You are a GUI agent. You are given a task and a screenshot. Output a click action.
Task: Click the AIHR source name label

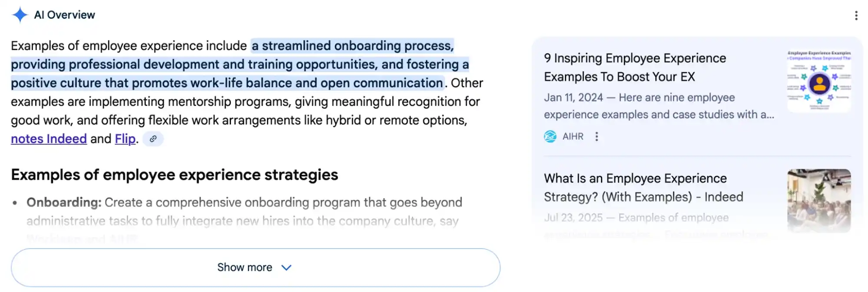pyautogui.click(x=573, y=136)
